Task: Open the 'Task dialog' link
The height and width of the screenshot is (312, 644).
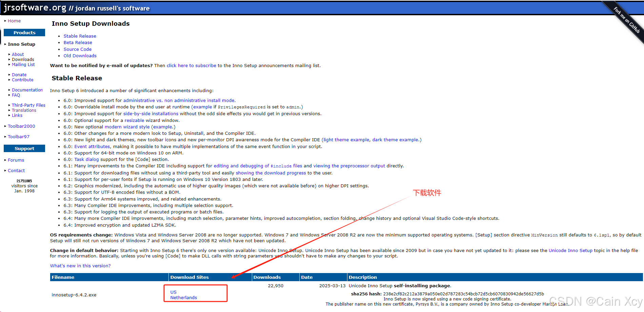Action: [86, 160]
